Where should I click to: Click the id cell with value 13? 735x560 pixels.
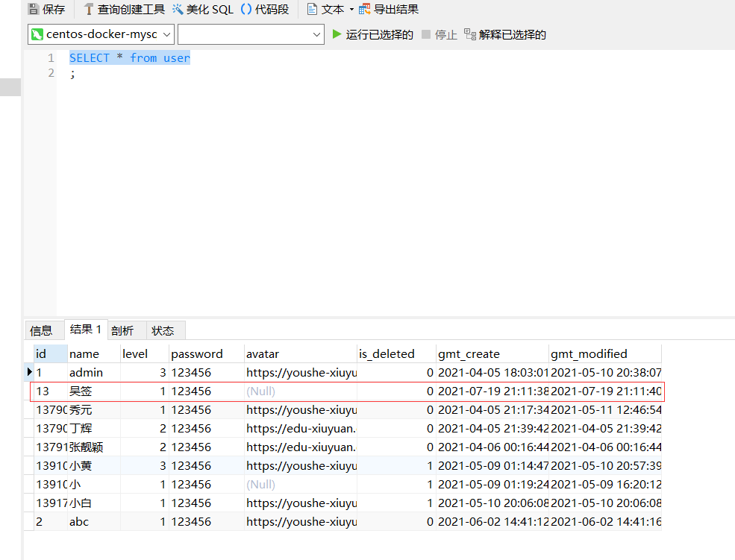point(51,391)
